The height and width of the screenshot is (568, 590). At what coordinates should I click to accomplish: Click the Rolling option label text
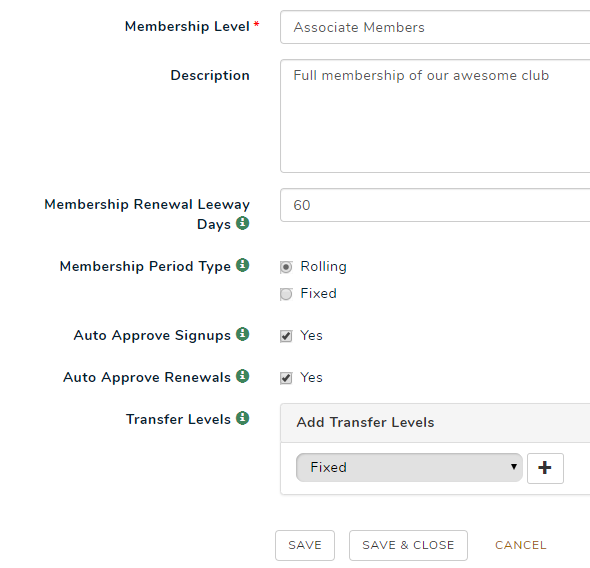[x=323, y=267]
